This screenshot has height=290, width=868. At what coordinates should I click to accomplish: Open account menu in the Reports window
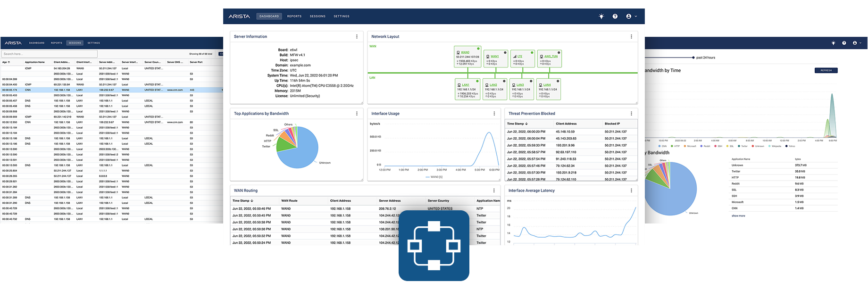click(857, 43)
